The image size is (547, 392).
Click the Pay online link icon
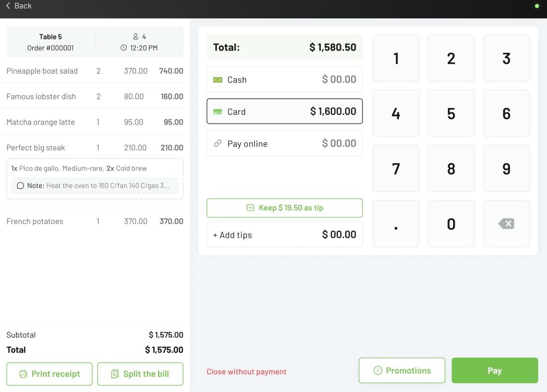218,143
